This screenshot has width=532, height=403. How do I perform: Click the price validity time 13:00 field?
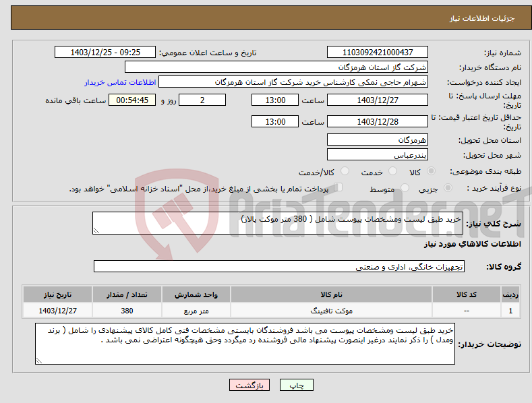pyautogui.click(x=275, y=121)
